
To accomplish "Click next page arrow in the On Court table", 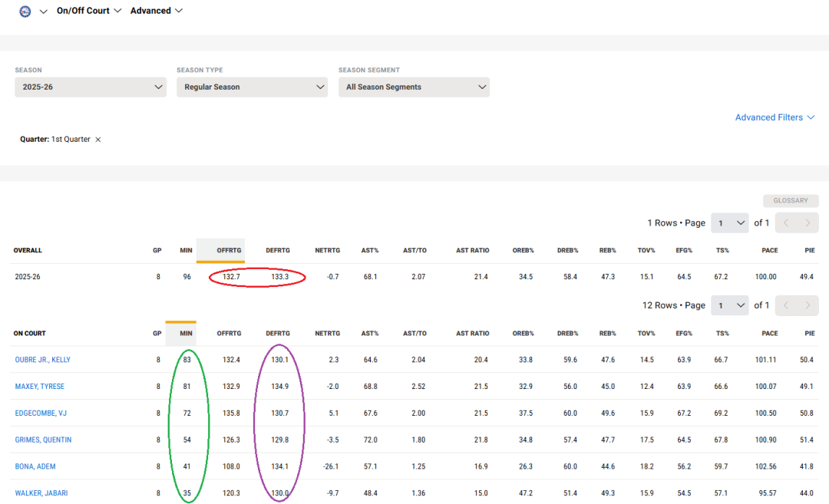I will click(x=807, y=305).
